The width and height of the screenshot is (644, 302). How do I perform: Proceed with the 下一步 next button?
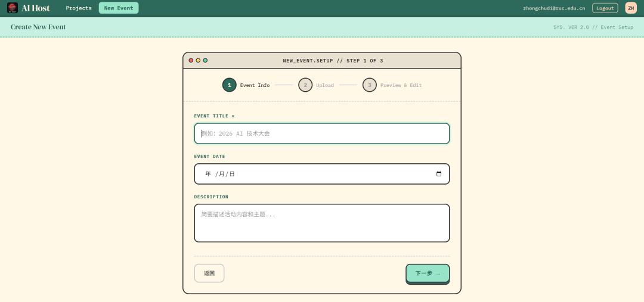coord(428,273)
